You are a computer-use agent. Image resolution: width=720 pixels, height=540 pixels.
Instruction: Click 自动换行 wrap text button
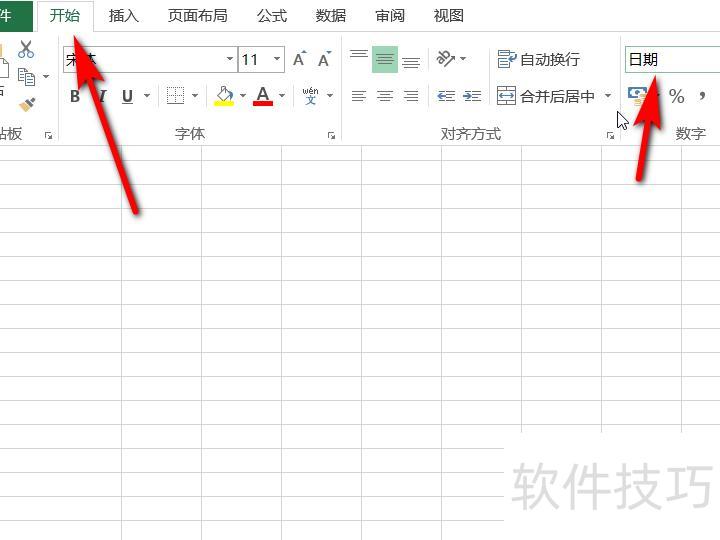[539, 59]
